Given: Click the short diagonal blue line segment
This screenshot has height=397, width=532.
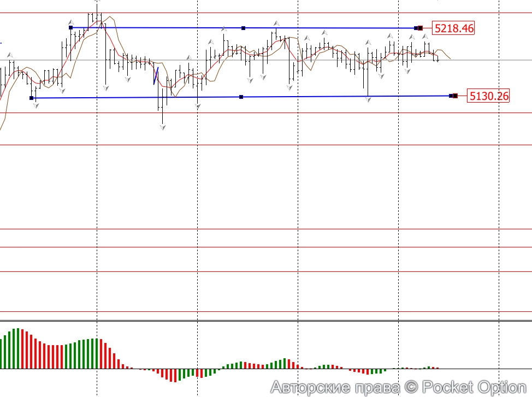Looking at the screenshot, I should [156, 76].
